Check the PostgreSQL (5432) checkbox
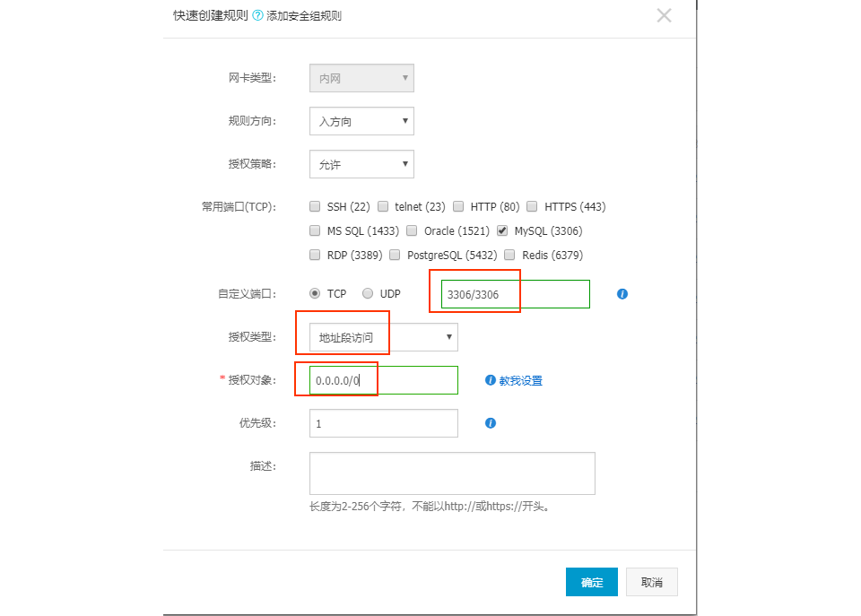This screenshot has height=616, width=861. click(395, 254)
